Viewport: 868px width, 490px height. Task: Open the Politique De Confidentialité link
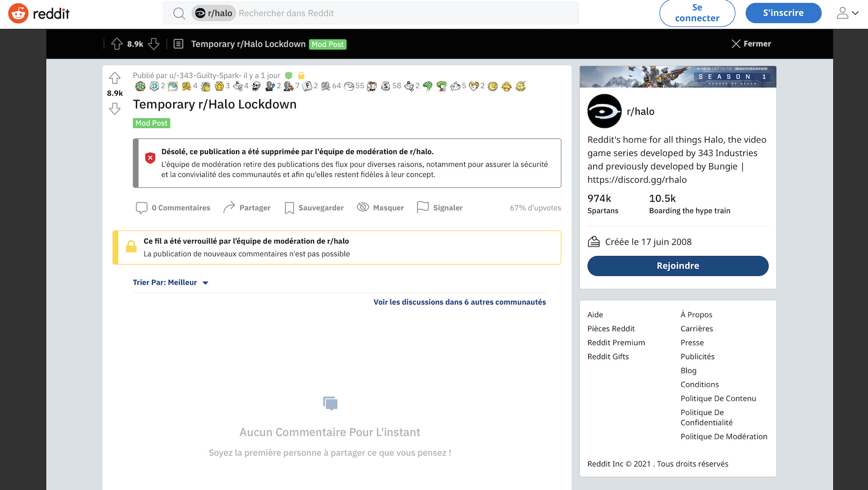(x=707, y=418)
